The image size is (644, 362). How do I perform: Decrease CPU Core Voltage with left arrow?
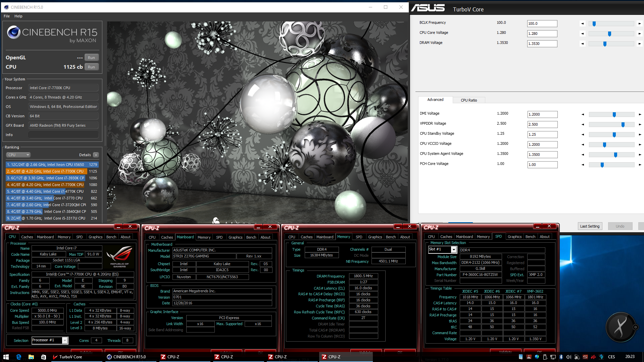(x=583, y=34)
